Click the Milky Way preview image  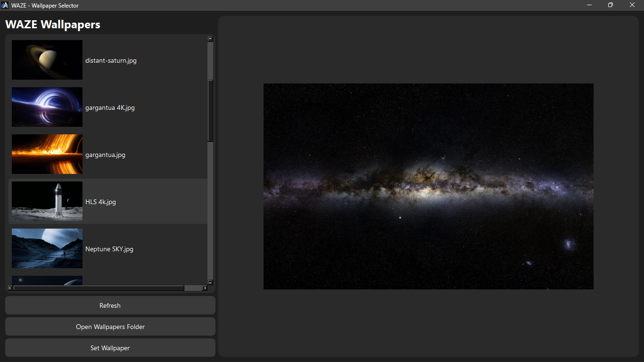click(429, 186)
